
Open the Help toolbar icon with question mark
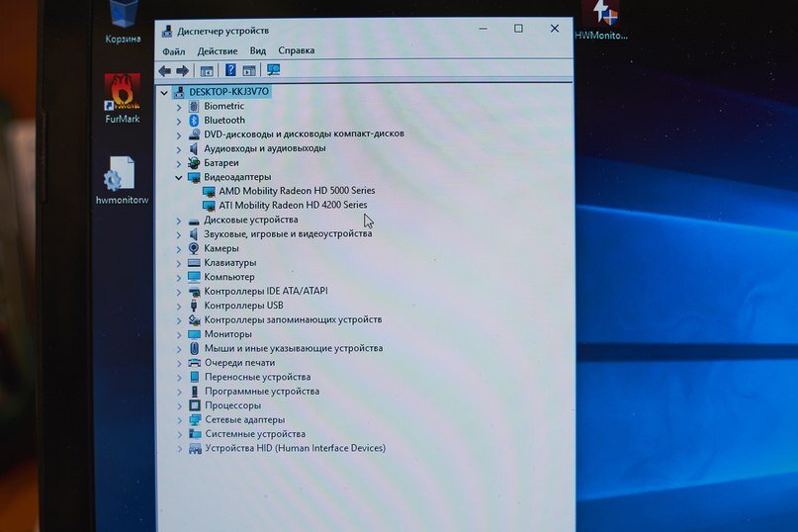pyautogui.click(x=230, y=70)
